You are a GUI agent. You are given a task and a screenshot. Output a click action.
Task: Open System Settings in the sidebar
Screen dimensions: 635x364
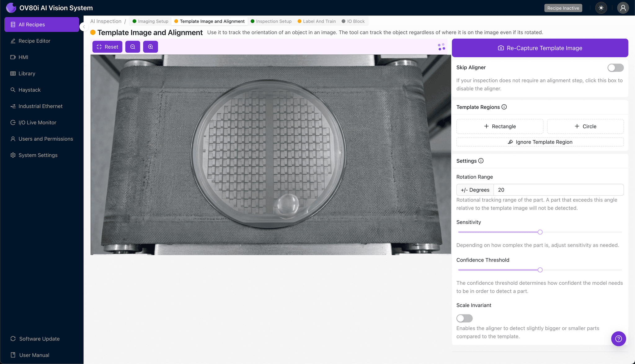click(x=42, y=155)
